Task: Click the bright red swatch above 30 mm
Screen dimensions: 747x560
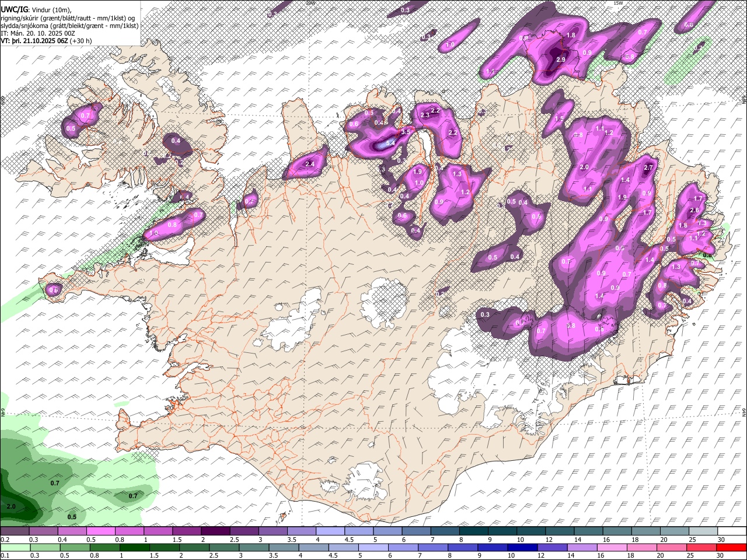Action: [731, 547]
